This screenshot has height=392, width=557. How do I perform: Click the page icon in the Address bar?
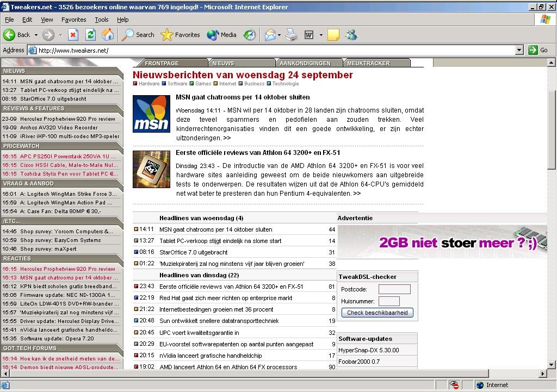tap(32, 50)
